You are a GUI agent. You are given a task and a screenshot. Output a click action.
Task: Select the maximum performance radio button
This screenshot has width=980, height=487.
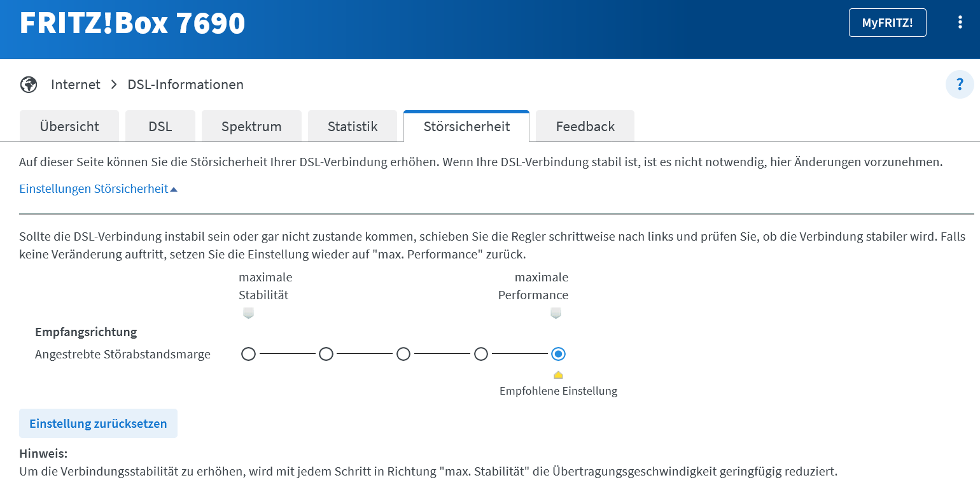(x=559, y=354)
